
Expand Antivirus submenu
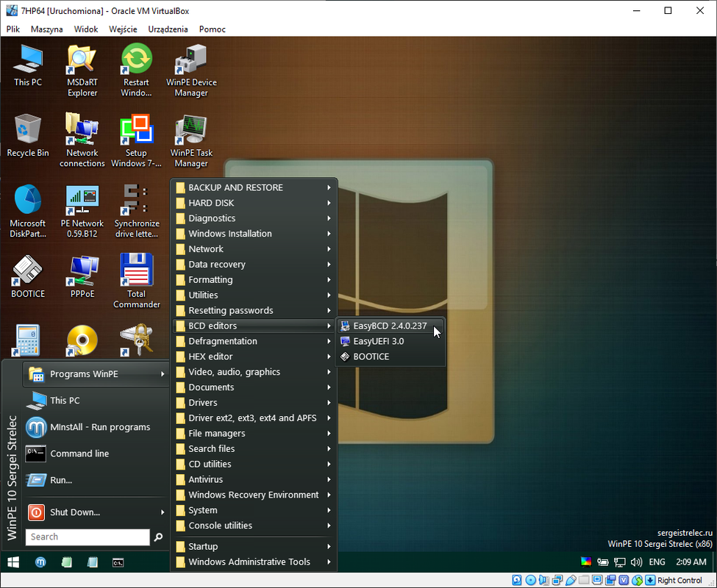[x=254, y=479]
